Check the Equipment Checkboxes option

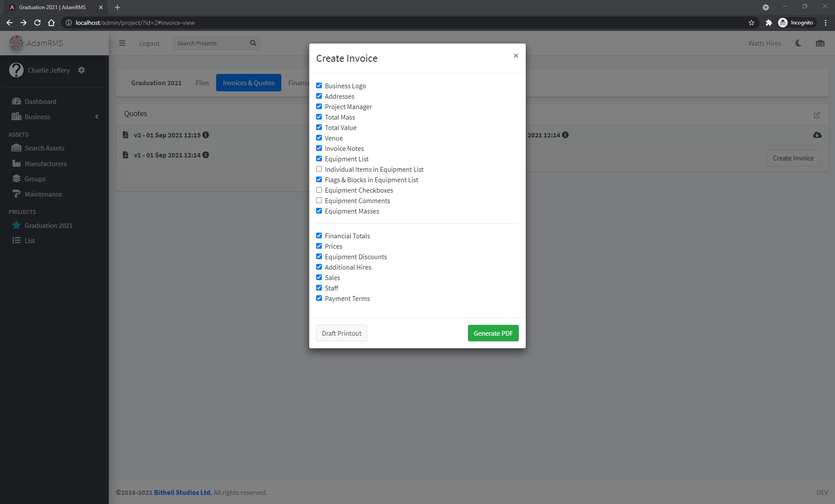(319, 190)
